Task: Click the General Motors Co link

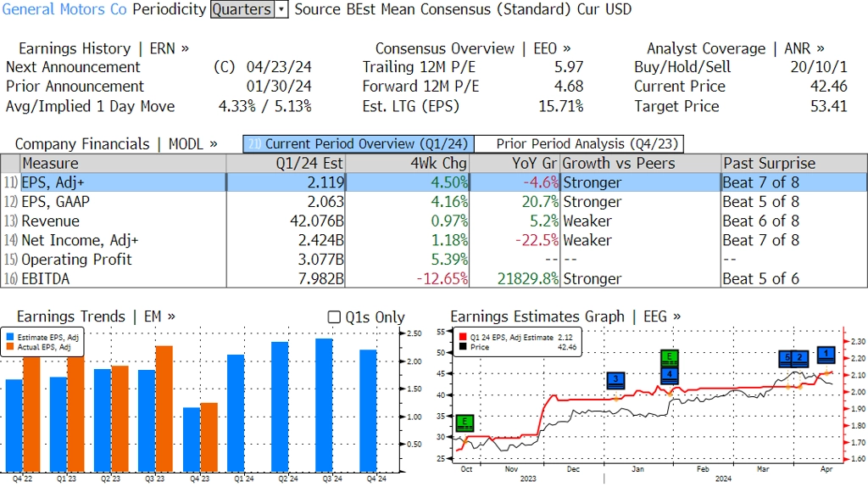Action: point(64,9)
